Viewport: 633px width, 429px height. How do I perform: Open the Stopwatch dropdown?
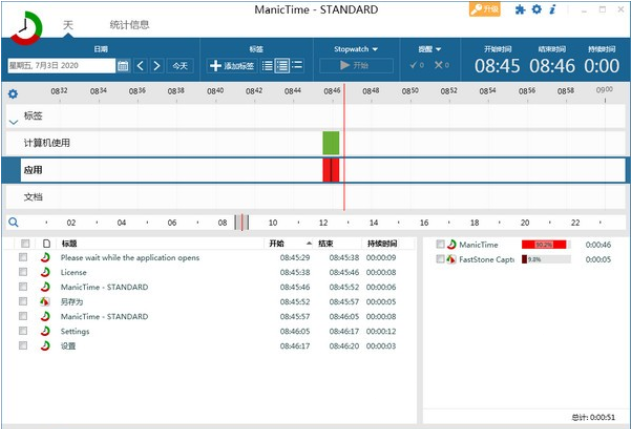pyautogui.click(x=356, y=49)
